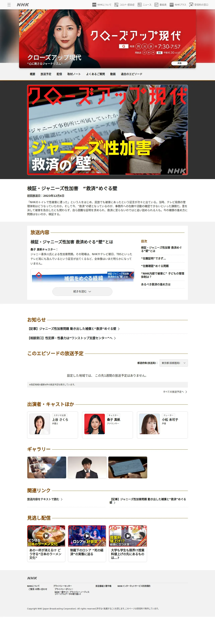
Task: Open footer NHKインターネットサービス利用規約 link
Action: (134, 586)
